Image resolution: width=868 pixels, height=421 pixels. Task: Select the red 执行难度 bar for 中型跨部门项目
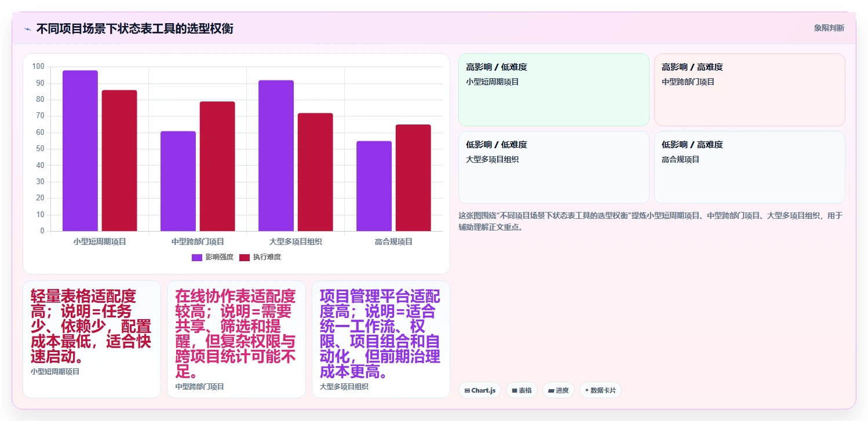click(217, 166)
